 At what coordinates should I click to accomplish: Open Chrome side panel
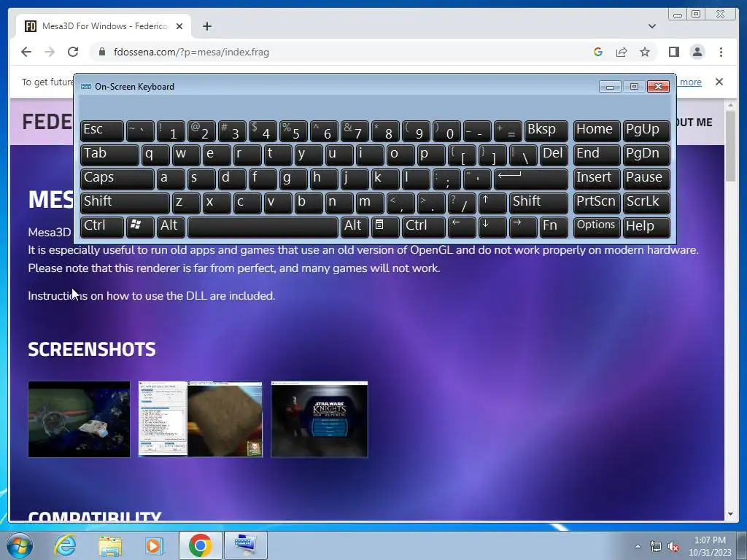673,52
